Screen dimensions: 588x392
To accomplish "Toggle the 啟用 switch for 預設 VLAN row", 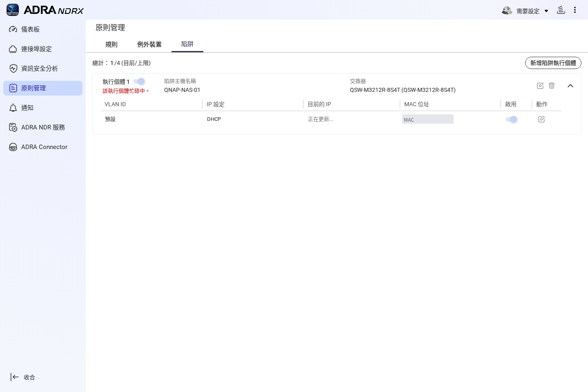I will coord(511,119).
